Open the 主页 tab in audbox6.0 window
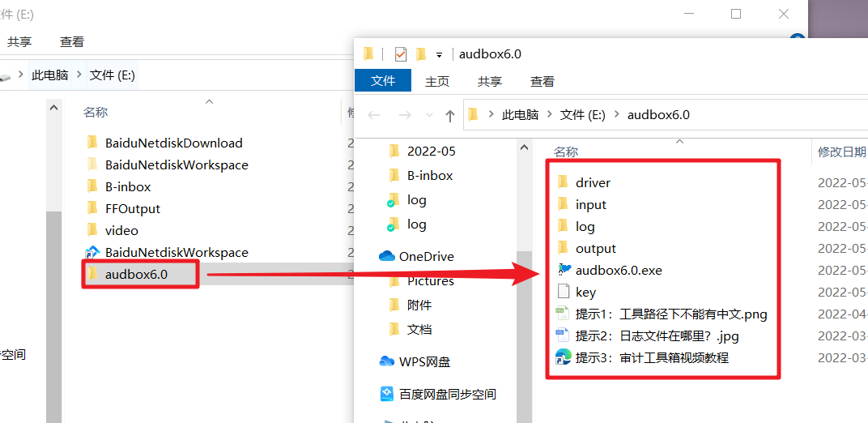The width and height of the screenshot is (868, 423). (437, 81)
